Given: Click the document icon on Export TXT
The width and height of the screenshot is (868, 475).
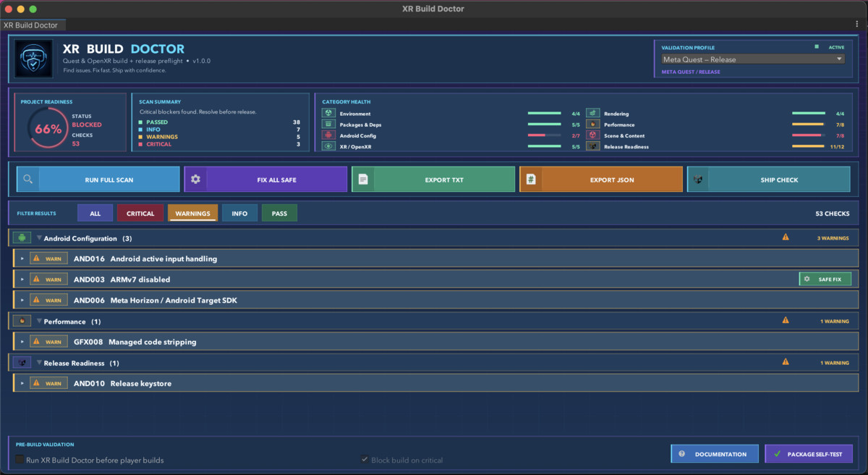Looking at the screenshot, I should coord(363,180).
